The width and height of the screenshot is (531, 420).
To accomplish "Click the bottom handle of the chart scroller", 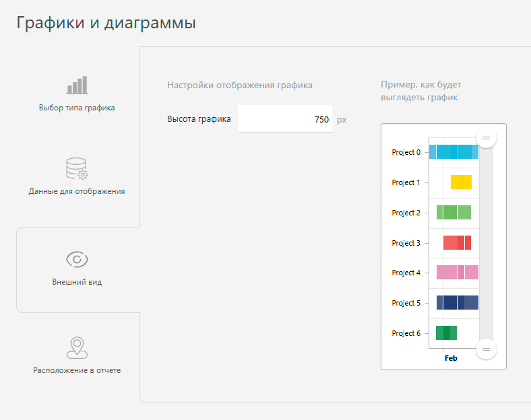I will (486, 349).
